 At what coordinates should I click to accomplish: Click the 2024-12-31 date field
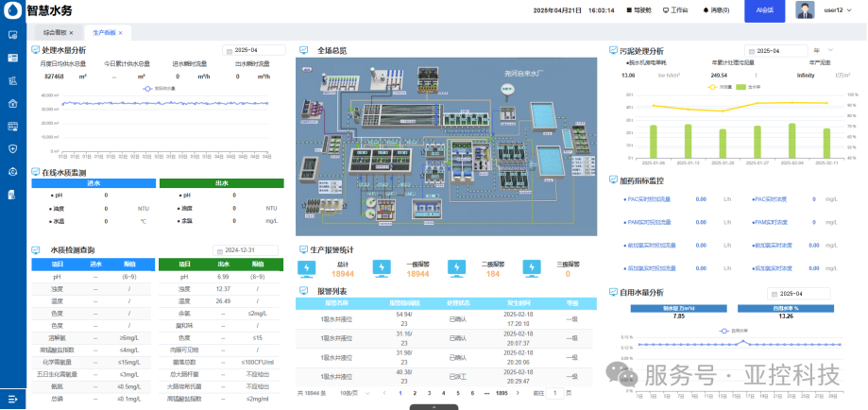pyautogui.click(x=249, y=250)
